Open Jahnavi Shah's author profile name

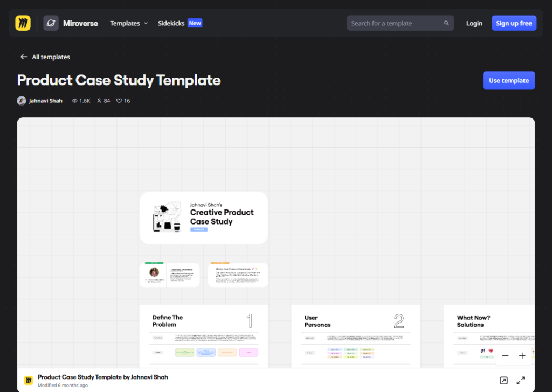coord(46,101)
